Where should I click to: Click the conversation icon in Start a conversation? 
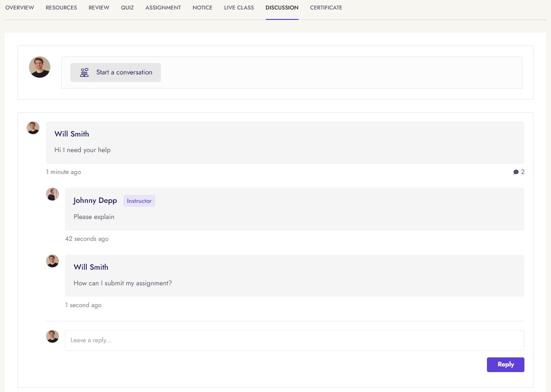click(84, 73)
